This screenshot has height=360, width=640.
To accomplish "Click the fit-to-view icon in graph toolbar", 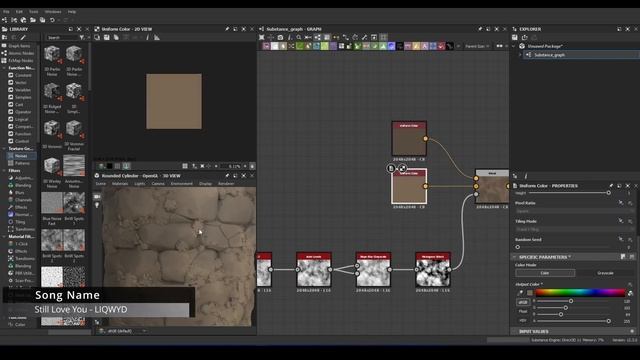I will 262,37.
